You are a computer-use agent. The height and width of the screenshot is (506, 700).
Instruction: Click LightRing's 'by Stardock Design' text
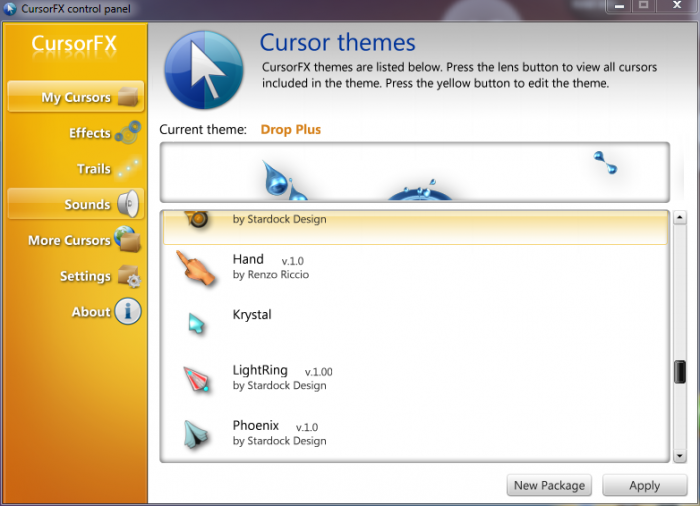[279, 385]
